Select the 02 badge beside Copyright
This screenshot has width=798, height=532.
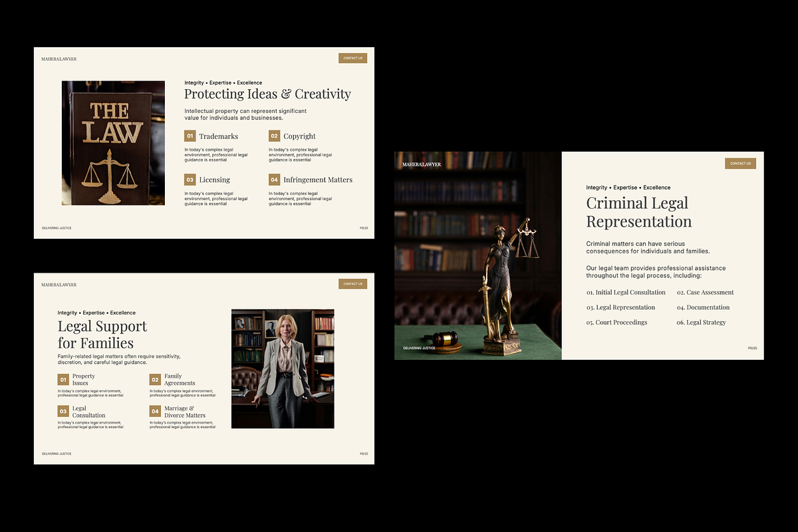pos(275,136)
